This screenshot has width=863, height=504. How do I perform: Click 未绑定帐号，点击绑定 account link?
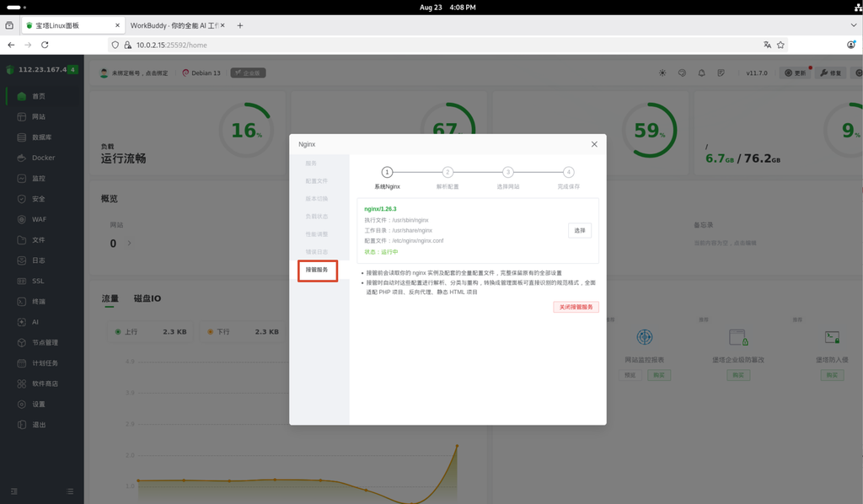coord(140,73)
